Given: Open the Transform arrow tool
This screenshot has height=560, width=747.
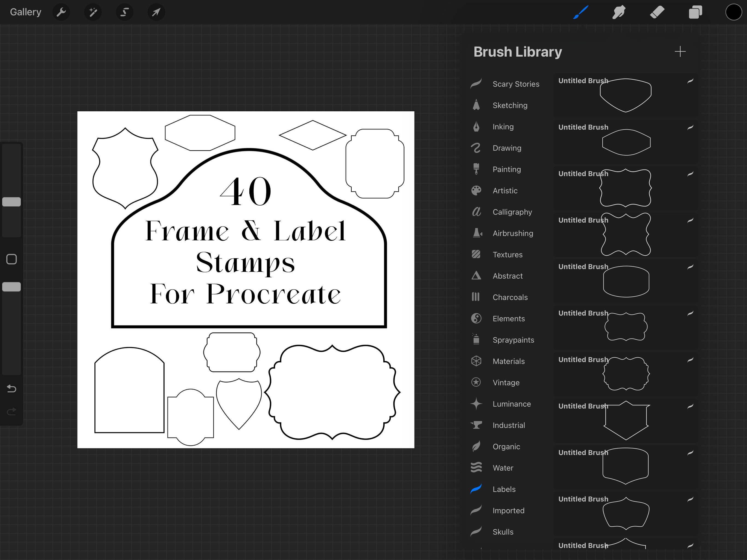Looking at the screenshot, I should click(x=156, y=12).
